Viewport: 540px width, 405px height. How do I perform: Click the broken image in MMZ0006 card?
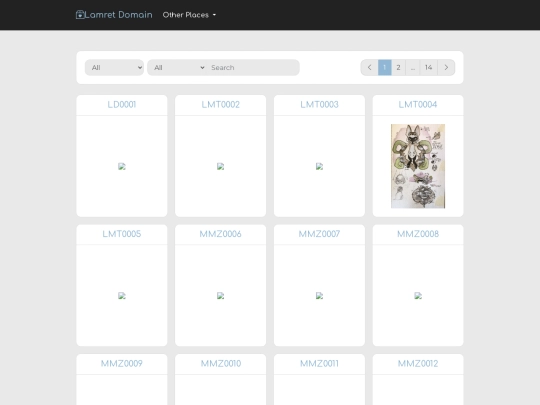click(x=221, y=296)
